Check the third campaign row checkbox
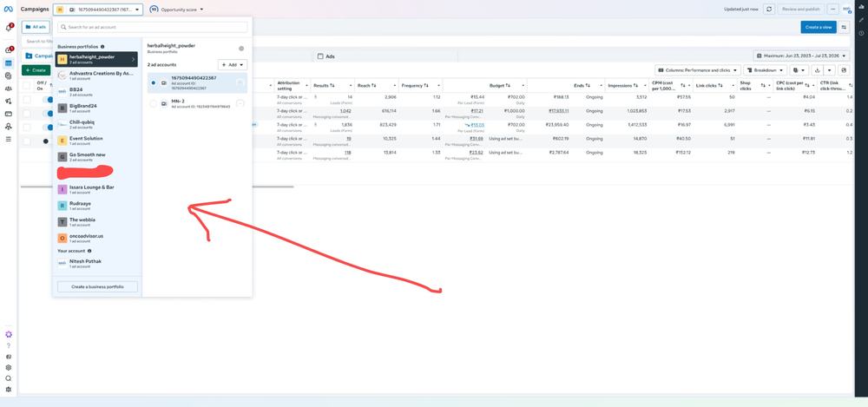Viewport: 868px width, 407px height. (x=27, y=127)
